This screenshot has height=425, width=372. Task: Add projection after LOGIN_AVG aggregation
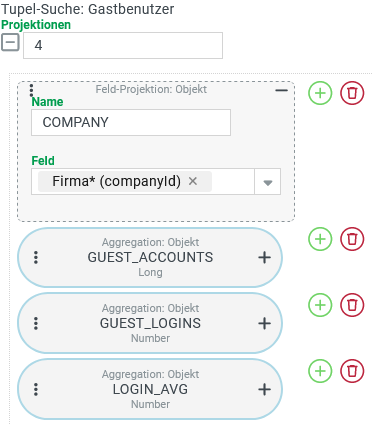click(x=320, y=371)
